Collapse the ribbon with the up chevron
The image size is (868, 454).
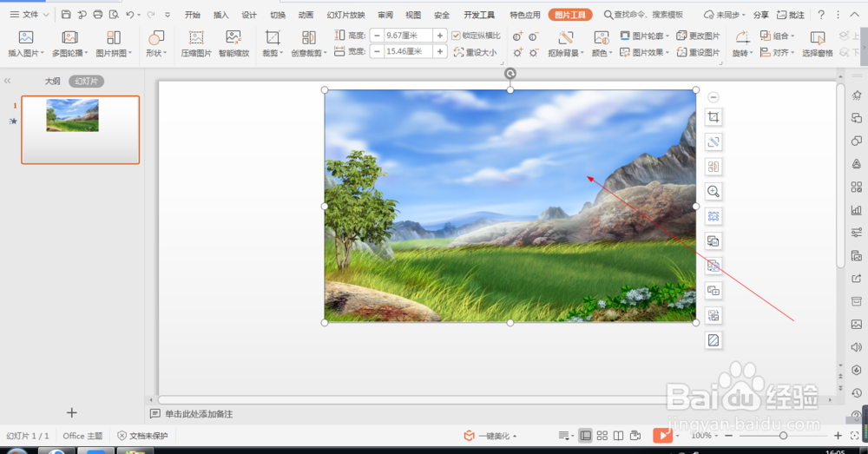click(855, 15)
